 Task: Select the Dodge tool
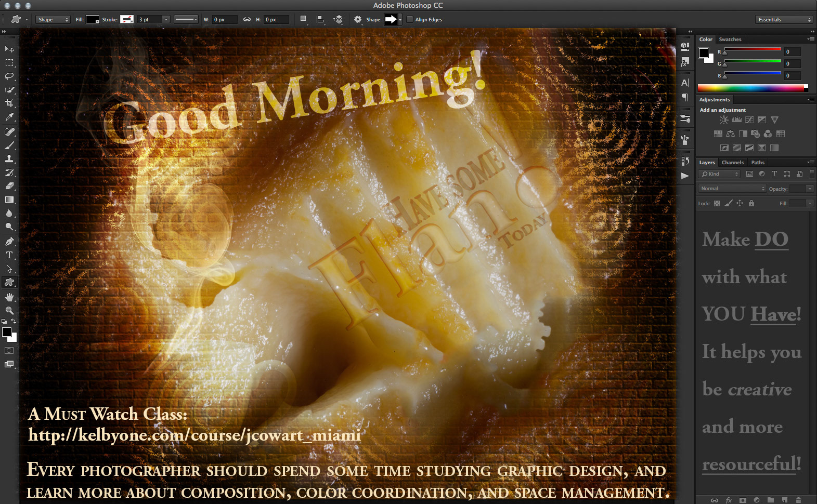click(9, 227)
